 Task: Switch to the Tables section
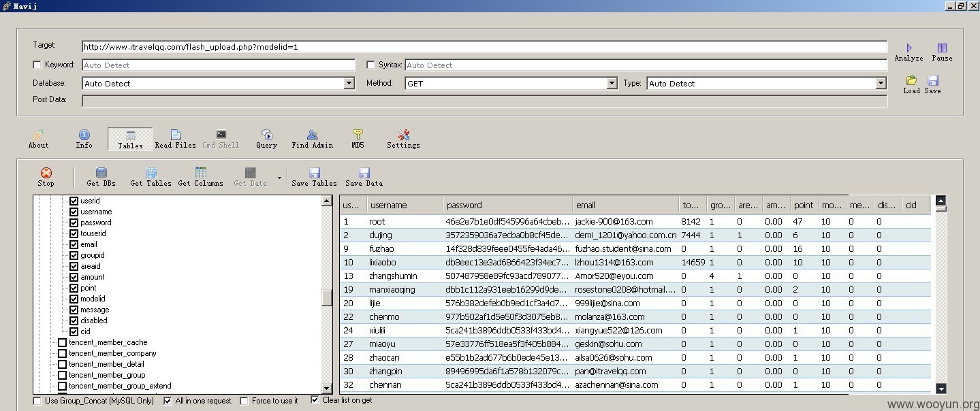click(130, 139)
